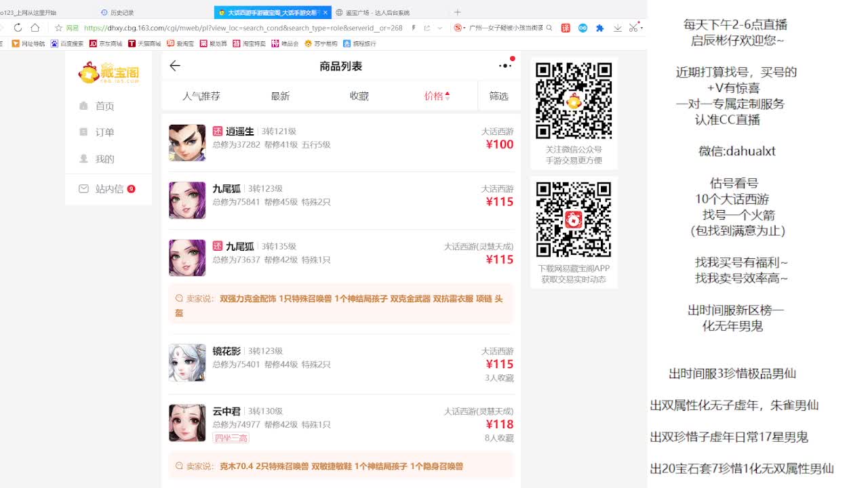Screen dimensions: 868x488
Task: Bookmark the page with the star icon
Action: tap(58, 28)
